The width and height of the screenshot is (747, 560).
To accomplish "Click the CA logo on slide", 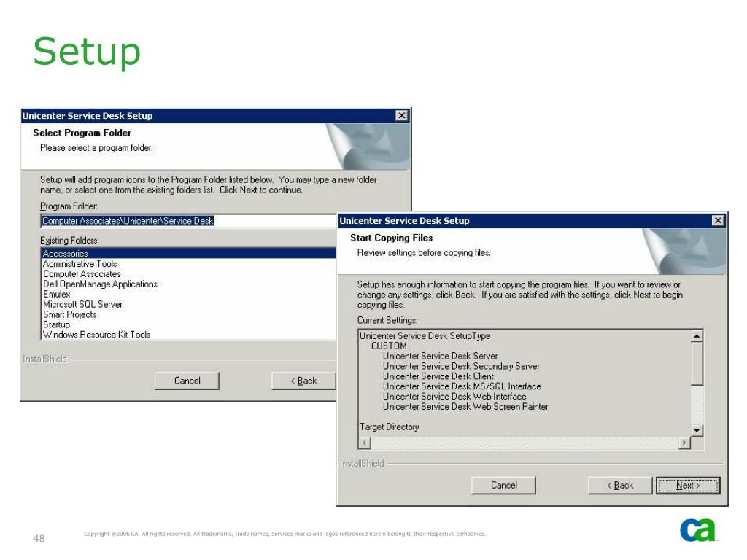I will tap(697, 529).
